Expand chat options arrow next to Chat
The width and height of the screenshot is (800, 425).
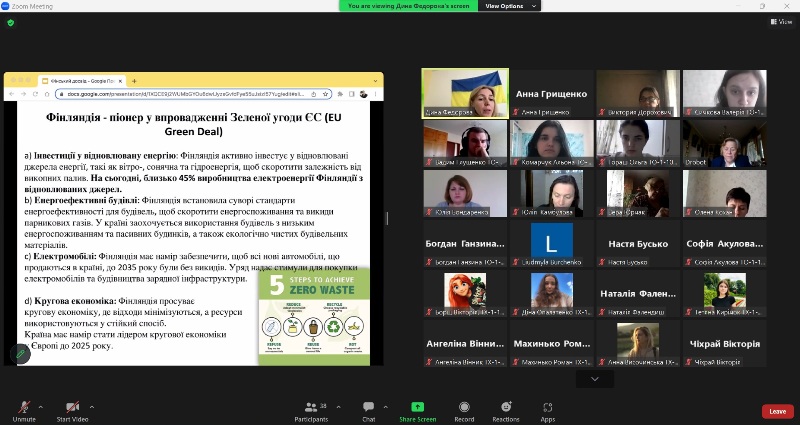coord(386,406)
